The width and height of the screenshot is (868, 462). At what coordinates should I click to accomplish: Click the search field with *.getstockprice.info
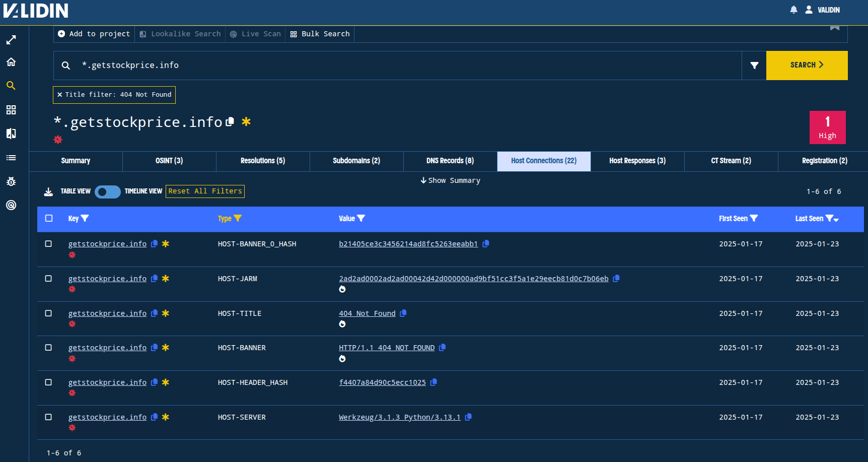[398, 65]
